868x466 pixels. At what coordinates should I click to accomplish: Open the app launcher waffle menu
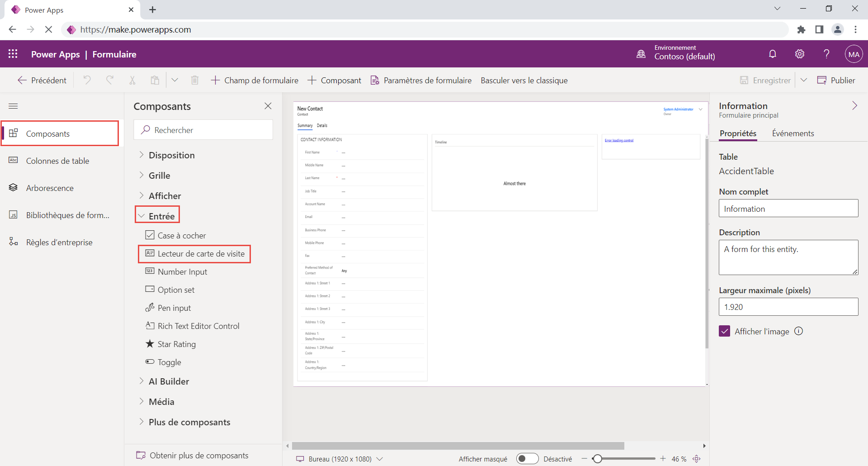coord(13,54)
